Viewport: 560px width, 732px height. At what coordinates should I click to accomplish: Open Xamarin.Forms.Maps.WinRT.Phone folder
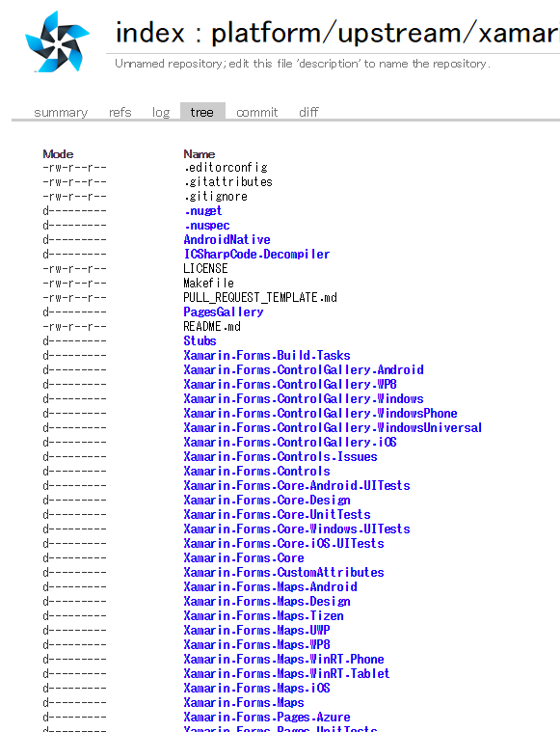pyautogui.click(x=283, y=659)
